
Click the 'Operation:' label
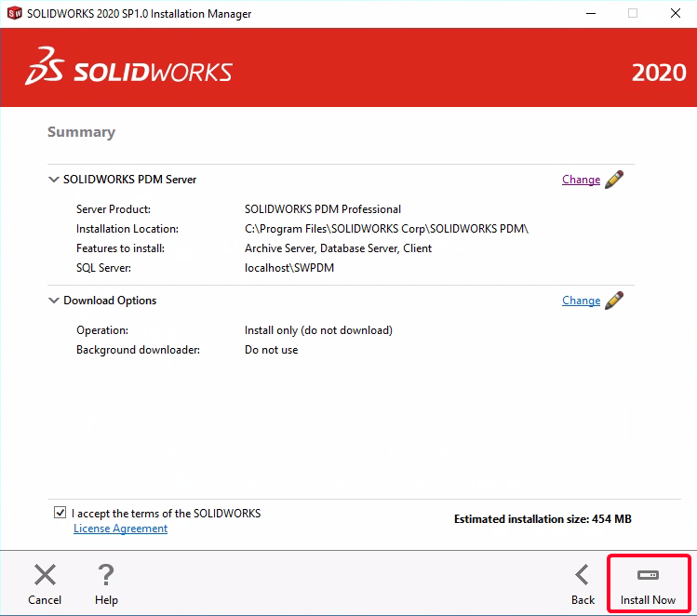coord(102,330)
